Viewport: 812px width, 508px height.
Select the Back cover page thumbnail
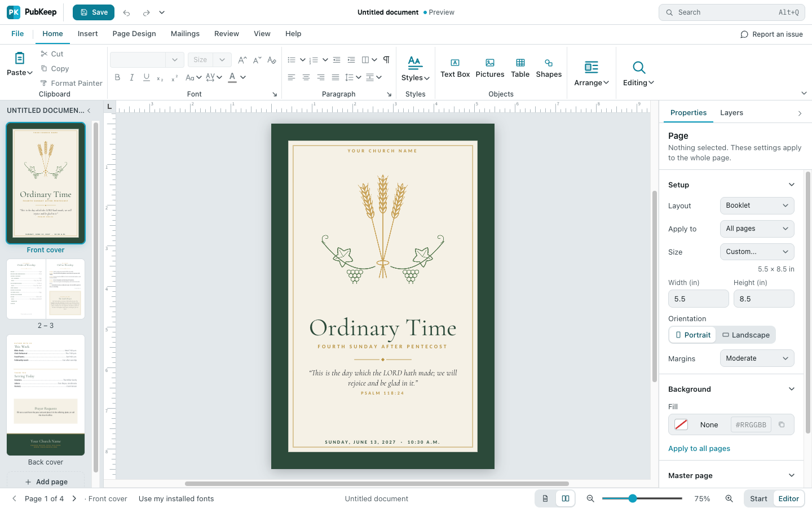coord(46,395)
